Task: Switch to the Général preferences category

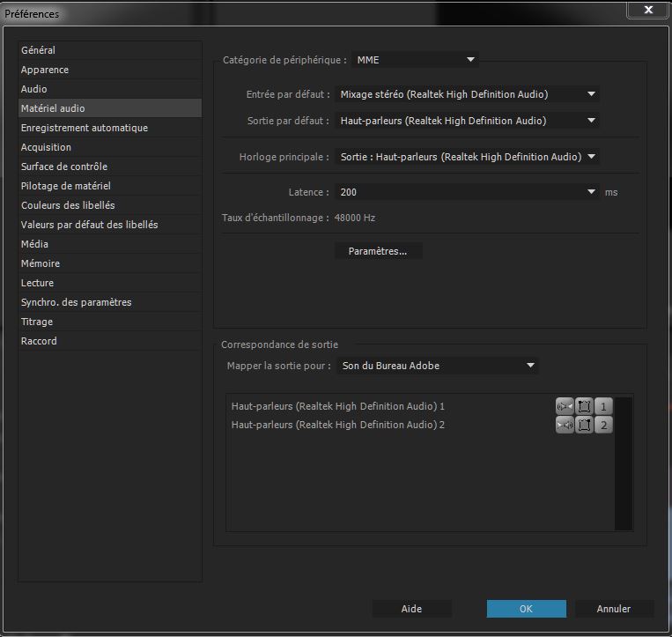Action: (38, 50)
